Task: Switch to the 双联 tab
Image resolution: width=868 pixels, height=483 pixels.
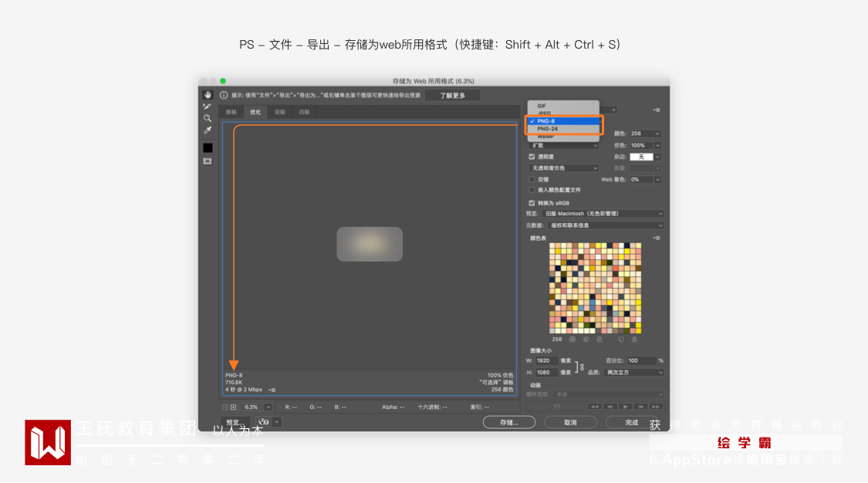Action: (280, 113)
